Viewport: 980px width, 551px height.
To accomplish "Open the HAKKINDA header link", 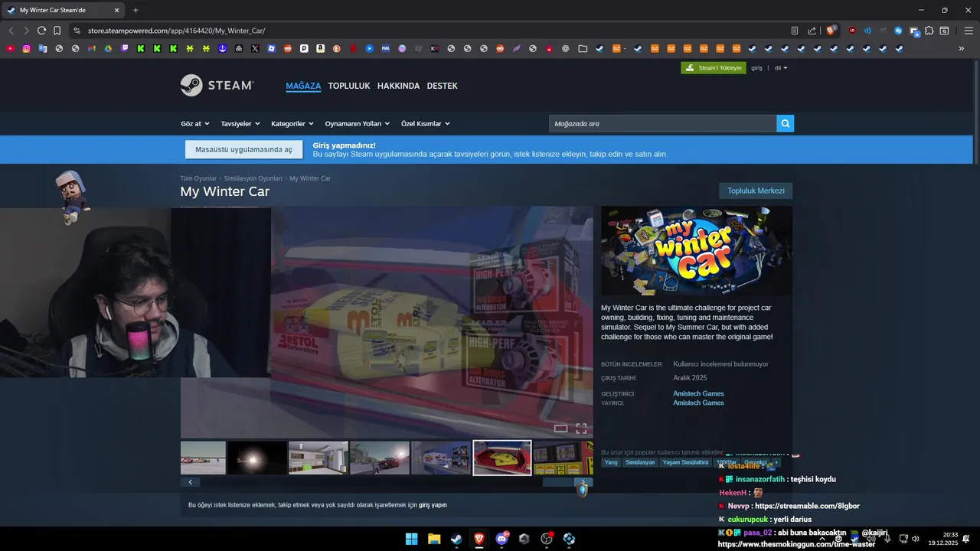I will (x=398, y=86).
